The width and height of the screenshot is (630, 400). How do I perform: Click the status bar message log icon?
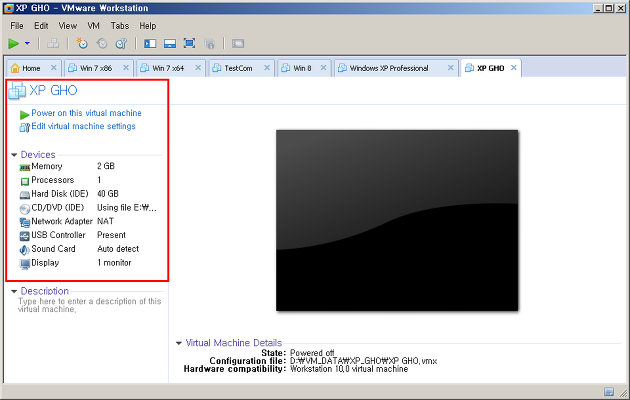pyautogui.click(x=609, y=392)
